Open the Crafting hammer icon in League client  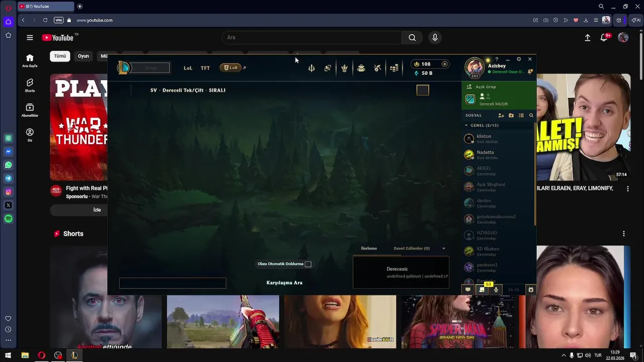pyautogui.click(x=377, y=68)
